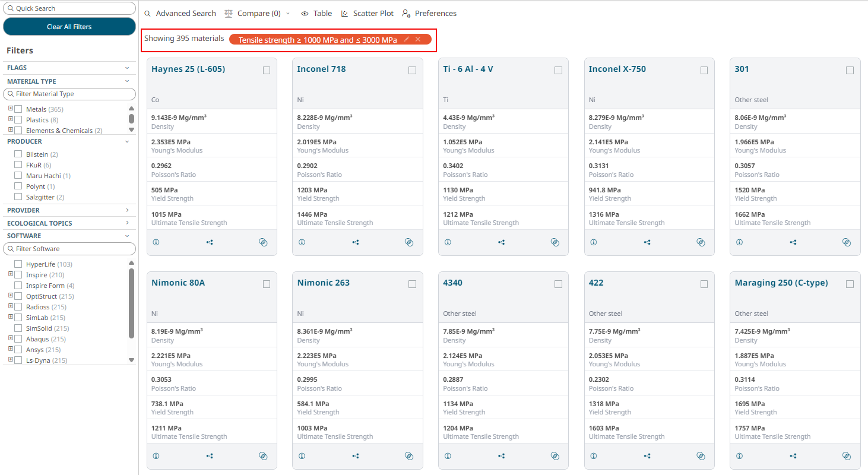Expand the Metals tree node
The height and width of the screenshot is (475, 868).
pos(11,109)
